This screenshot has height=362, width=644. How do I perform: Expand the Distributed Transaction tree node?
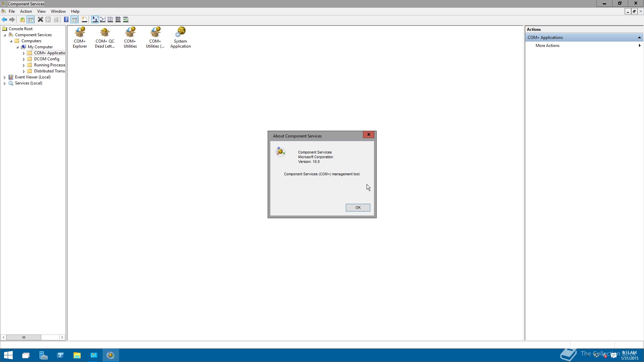click(x=24, y=71)
